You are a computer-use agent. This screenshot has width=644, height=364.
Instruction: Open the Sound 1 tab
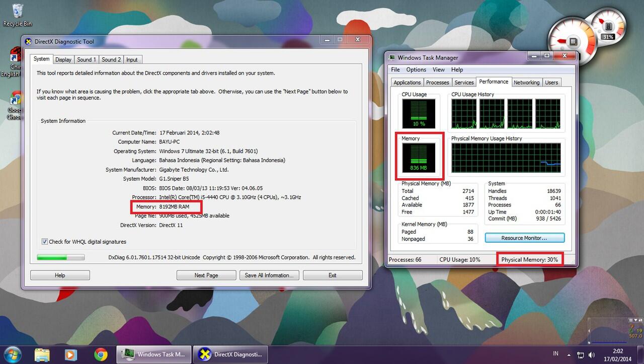[x=86, y=59]
